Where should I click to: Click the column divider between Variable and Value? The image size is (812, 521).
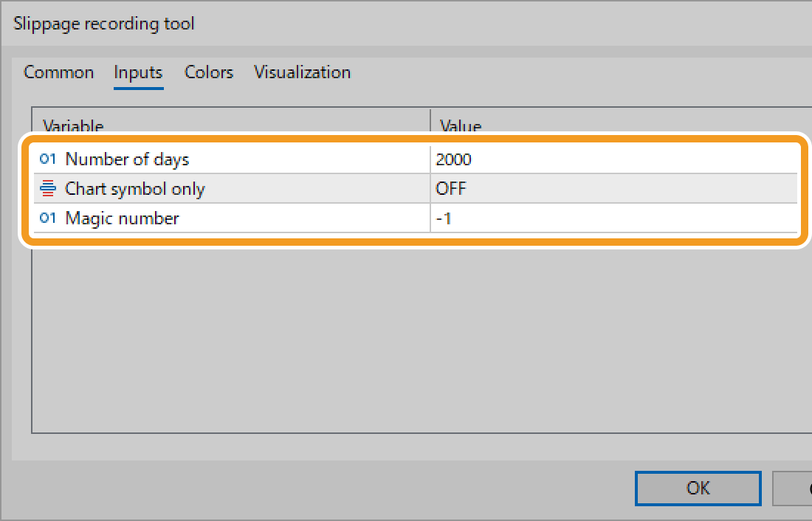pos(430,125)
